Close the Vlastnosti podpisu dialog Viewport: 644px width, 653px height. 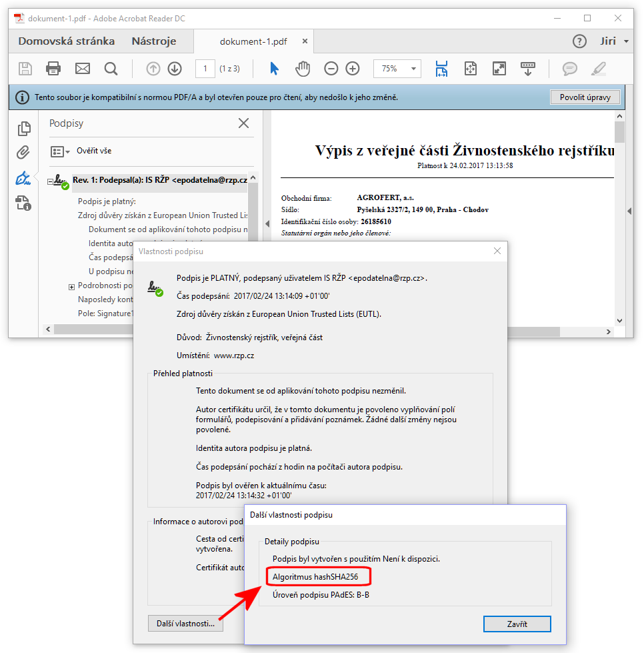(x=497, y=251)
